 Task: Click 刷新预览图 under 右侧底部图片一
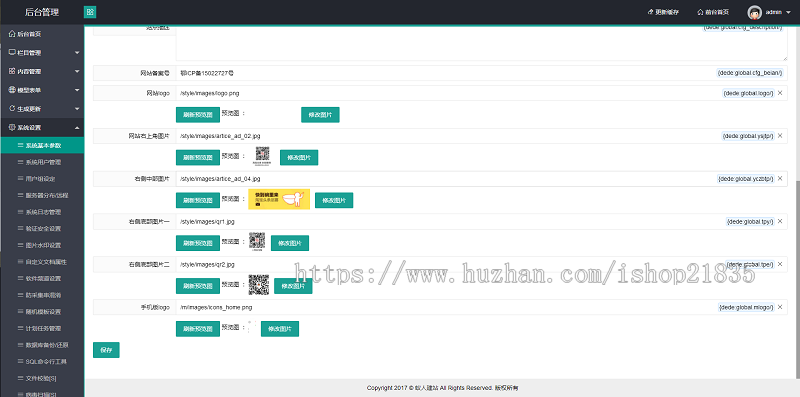pyautogui.click(x=197, y=243)
